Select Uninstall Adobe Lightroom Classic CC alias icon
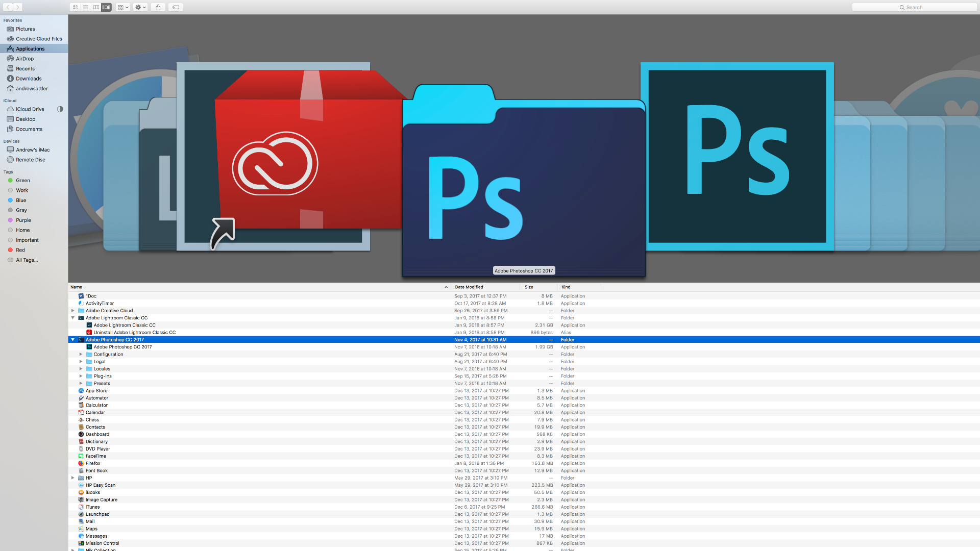Image resolution: width=980 pixels, height=551 pixels. coord(89,333)
